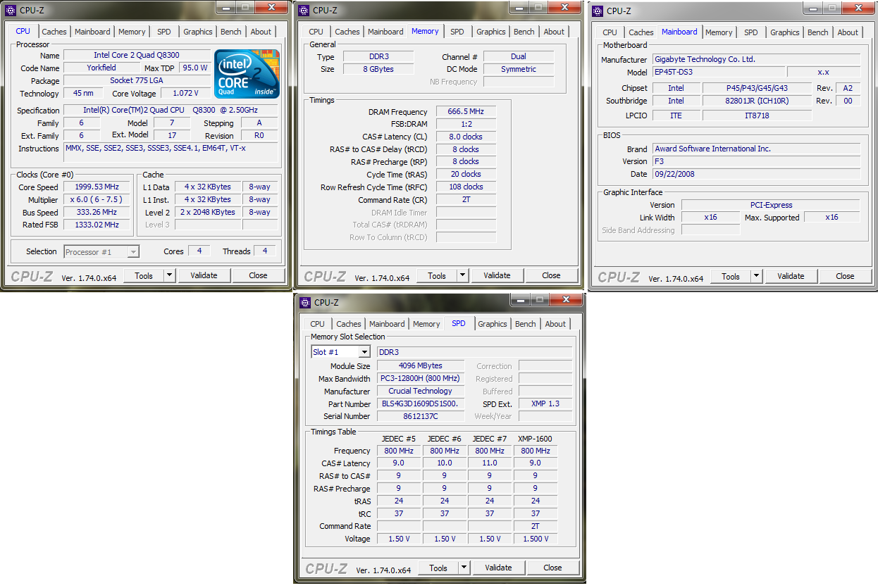Click Southbridge value 82801JR (ICH10R)

(758, 101)
